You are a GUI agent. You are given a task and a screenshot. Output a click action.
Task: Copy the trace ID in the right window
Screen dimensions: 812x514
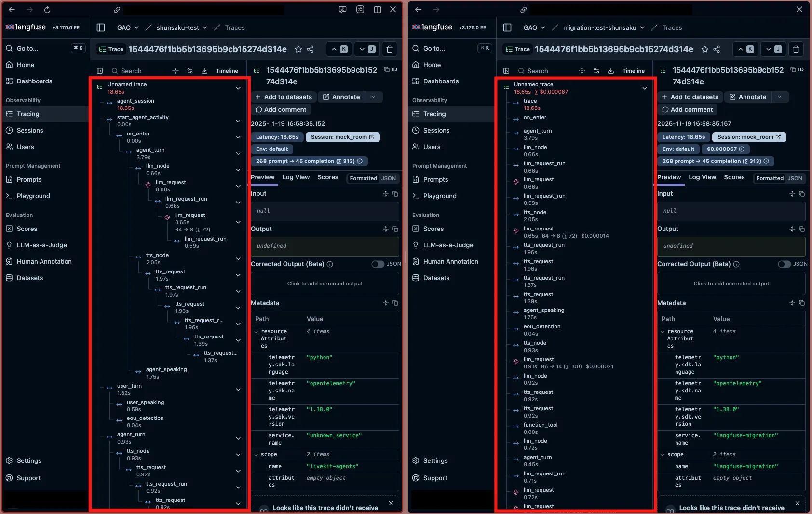point(797,69)
